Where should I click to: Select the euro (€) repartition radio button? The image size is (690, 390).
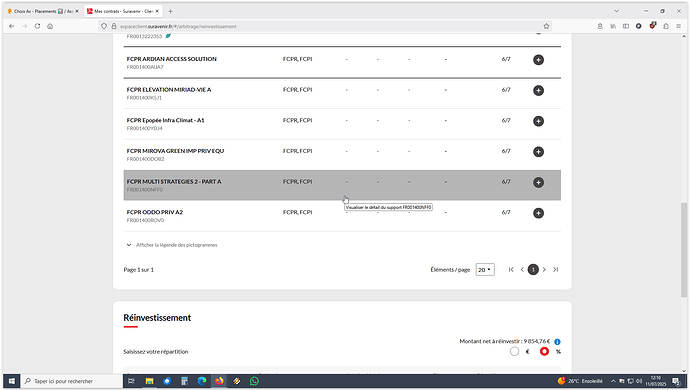pos(514,352)
